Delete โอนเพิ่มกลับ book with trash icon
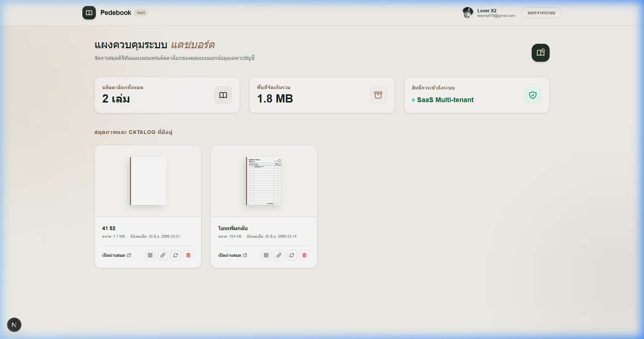The width and height of the screenshot is (644, 339). coord(304,255)
